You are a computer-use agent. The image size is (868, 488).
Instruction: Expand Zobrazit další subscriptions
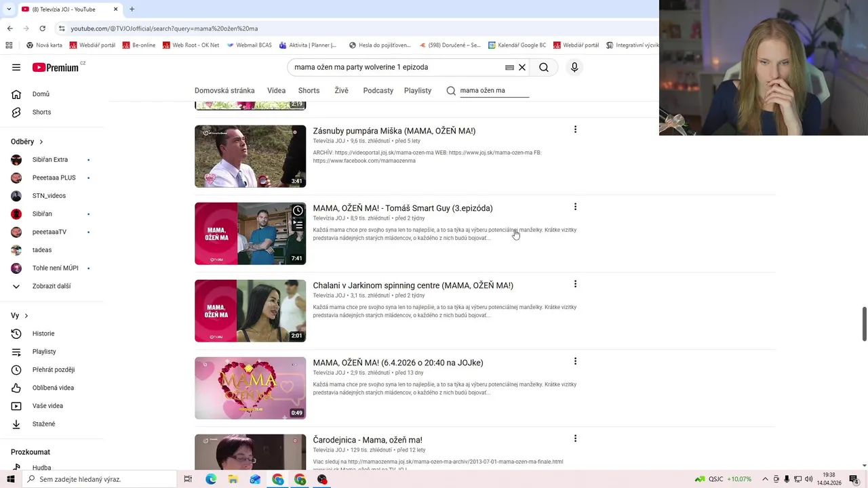pyautogui.click(x=52, y=286)
